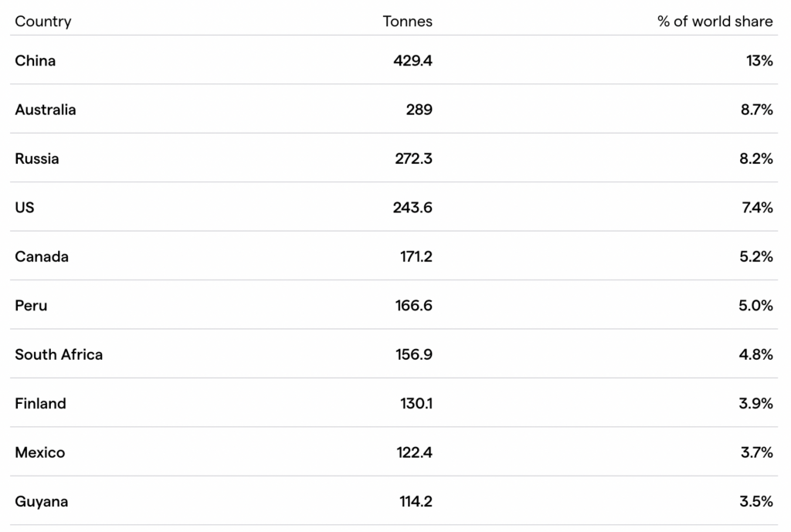The width and height of the screenshot is (791, 532).
Task: Select the Peru country name
Action: coord(31,305)
